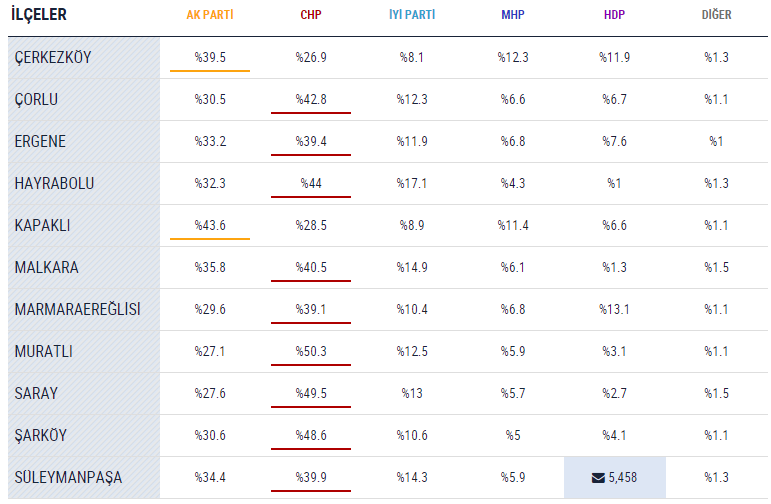The width and height of the screenshot is (771, 504).
Task: Click the İYİ PARTİ column header
Action: point(412,16)
